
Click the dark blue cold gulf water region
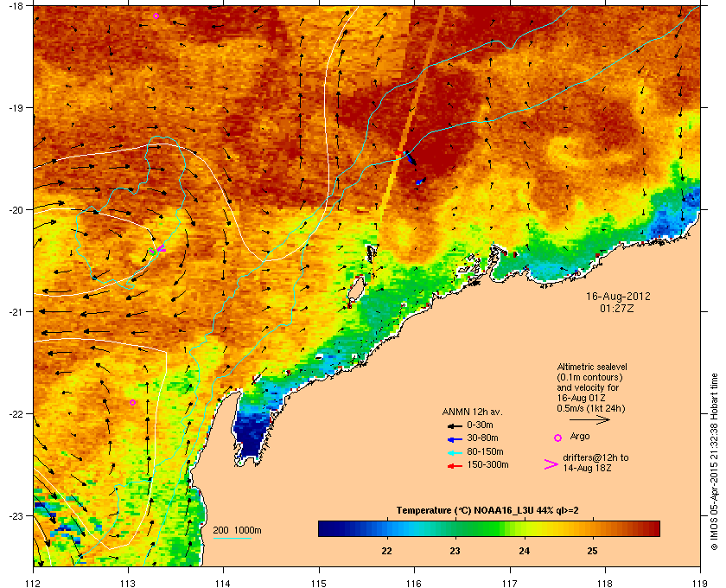point(251,432)
